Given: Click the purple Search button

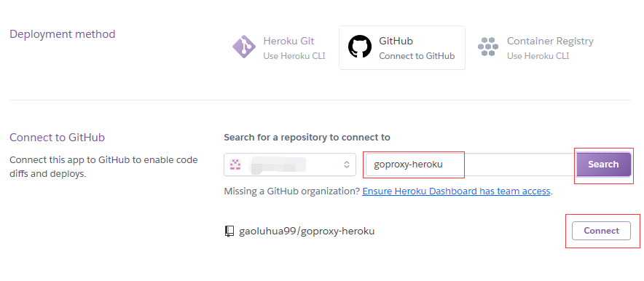Looking at the screenshot, I should (x=603, y=165).
